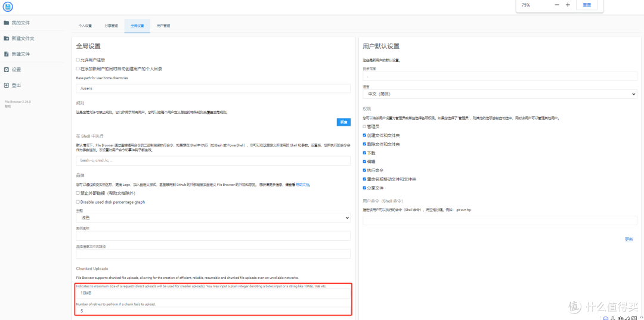644x320 pixels.
Task: Click the /users base path field
Action: coord(213,89)
